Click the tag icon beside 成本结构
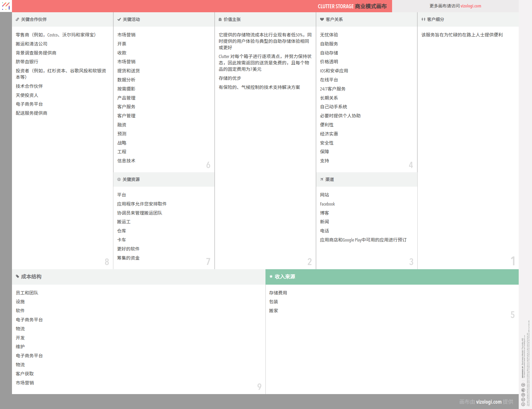The image size is (532, 409). point(18,277)
